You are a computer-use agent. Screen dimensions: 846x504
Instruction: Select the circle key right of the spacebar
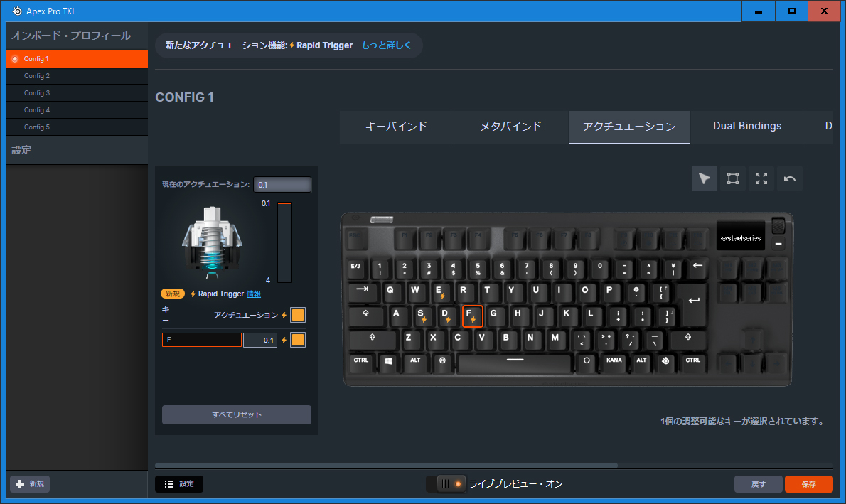tap(587, 362)
